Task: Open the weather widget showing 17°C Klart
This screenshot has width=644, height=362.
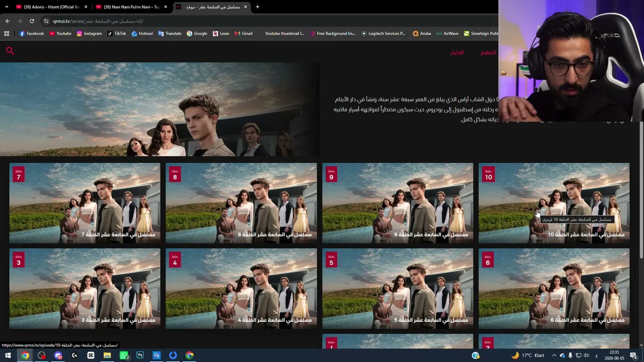Action: coord(528,355)
